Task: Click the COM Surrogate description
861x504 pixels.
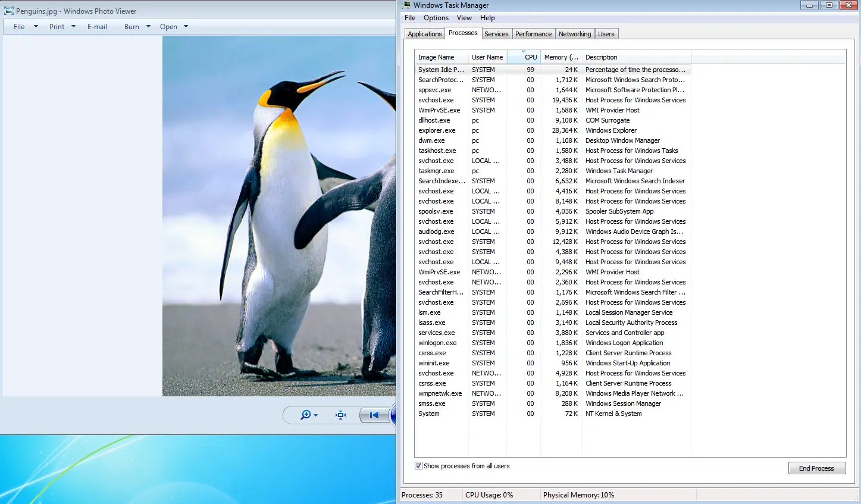Action: pyautogui.click(x=608, y=120)
